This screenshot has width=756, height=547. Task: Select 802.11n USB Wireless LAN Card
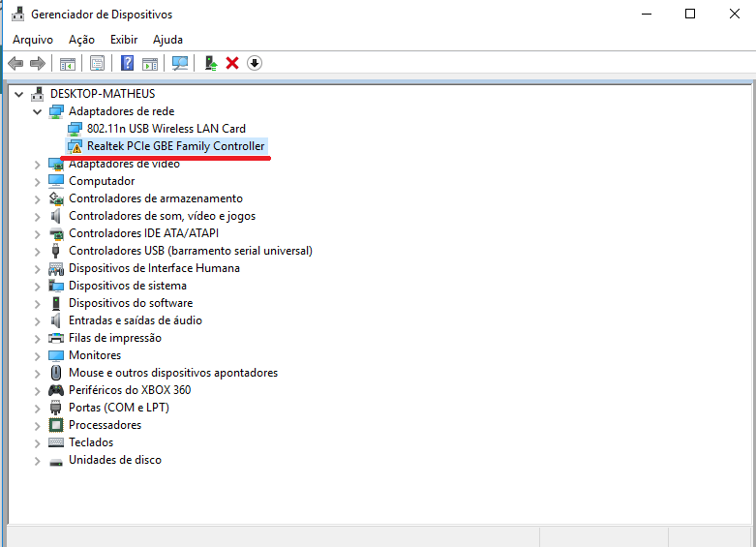click(166, 129)
